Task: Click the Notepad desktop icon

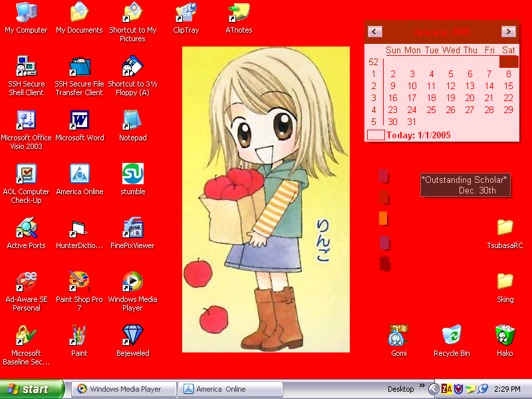Action: [x=132, y=120]
